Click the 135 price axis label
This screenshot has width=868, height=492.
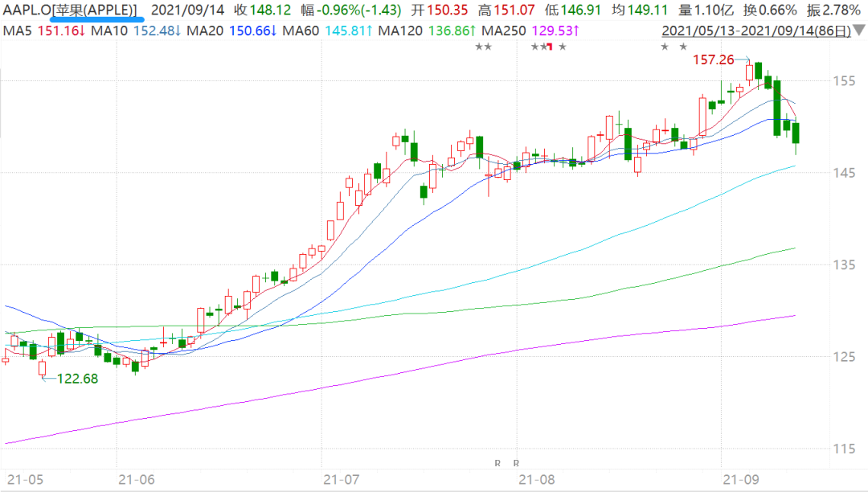pos(844,265)
